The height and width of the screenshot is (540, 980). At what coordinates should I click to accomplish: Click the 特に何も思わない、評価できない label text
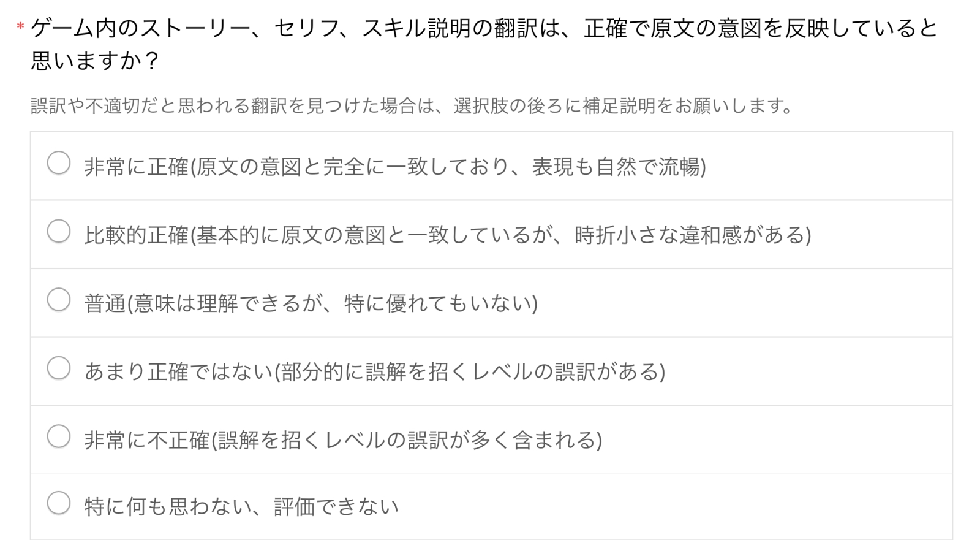pyautogui.click(x=241, y=507)
